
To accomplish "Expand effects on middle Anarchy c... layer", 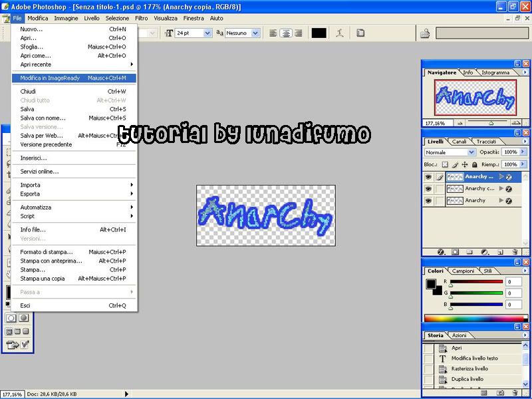I will [x=501, y=189].
